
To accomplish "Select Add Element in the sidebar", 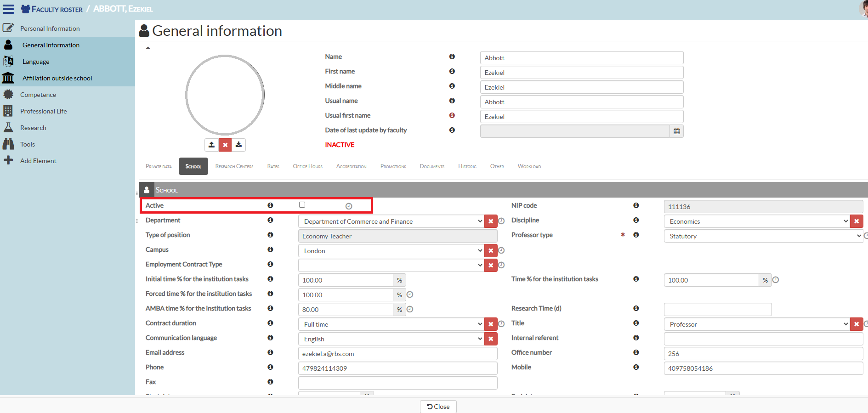I will [x=38, y=161].
